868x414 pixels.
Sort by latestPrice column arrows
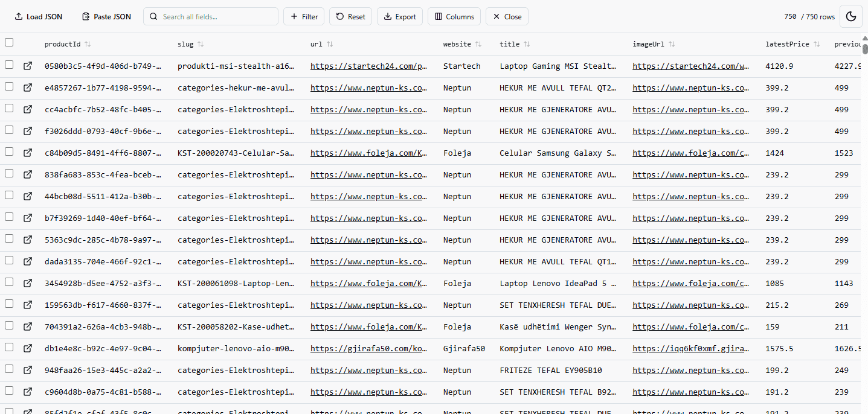coord(816,44)
